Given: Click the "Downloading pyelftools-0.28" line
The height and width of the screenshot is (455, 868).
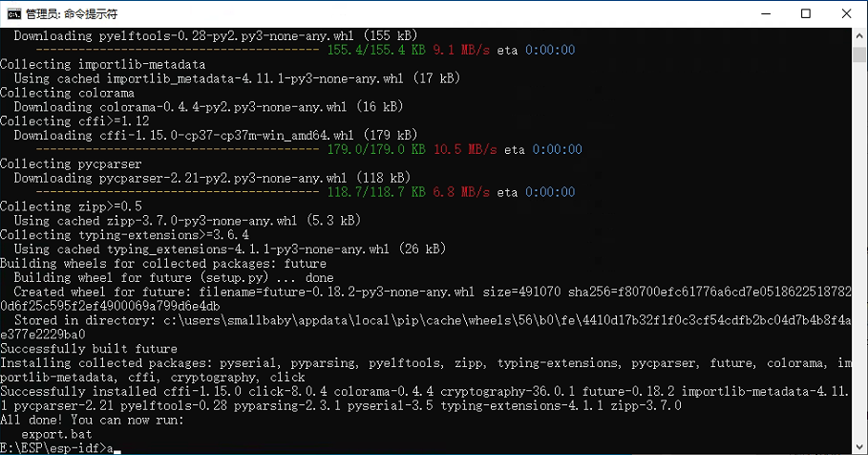Looking at the screenshot, I should [x=216, y=36].
